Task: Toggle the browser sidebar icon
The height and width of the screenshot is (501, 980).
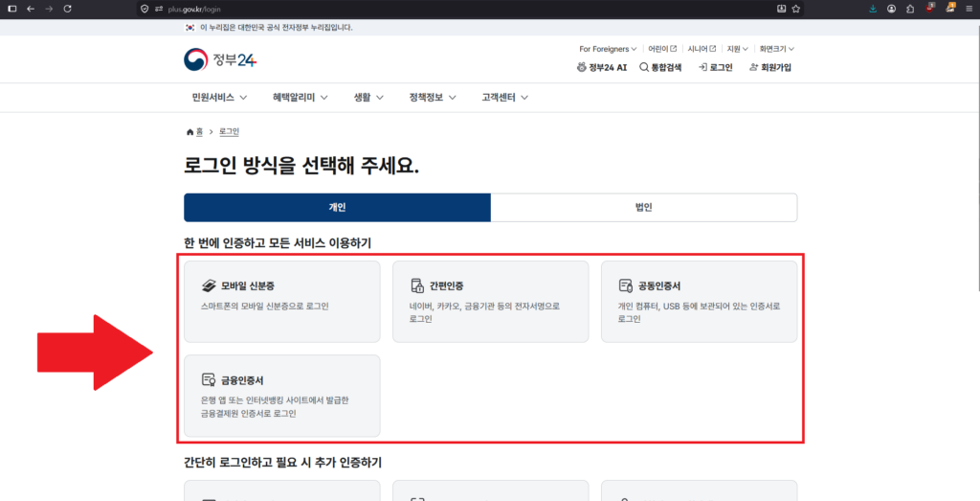Action: point(11,9)
